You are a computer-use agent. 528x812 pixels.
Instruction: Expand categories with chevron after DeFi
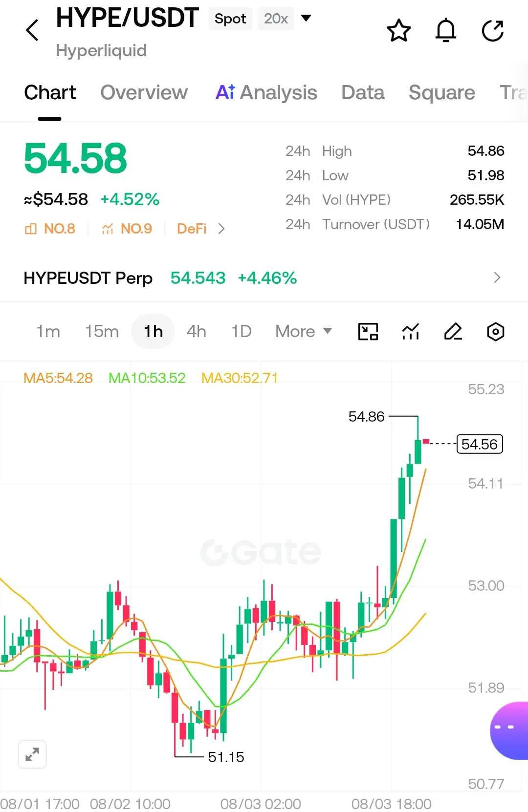[221, 229]
